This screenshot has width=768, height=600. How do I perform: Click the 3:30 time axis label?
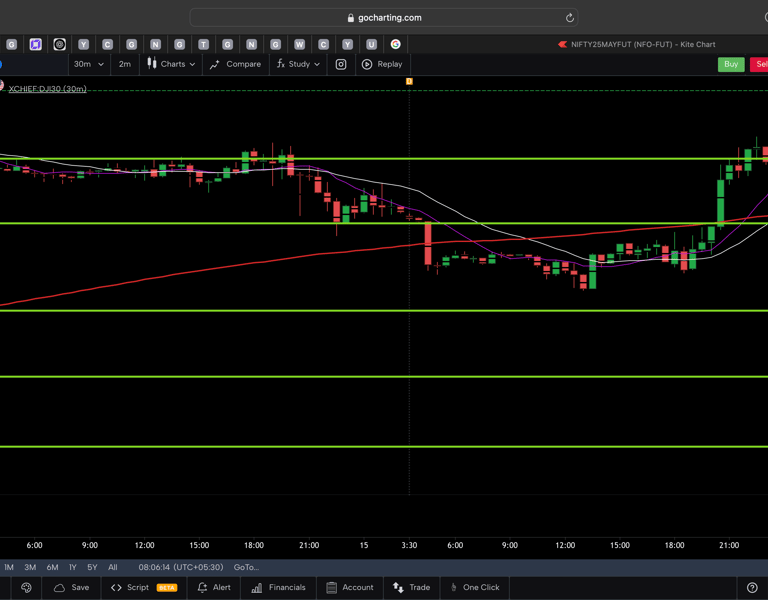pyautogui.click(x=409, y=545)
